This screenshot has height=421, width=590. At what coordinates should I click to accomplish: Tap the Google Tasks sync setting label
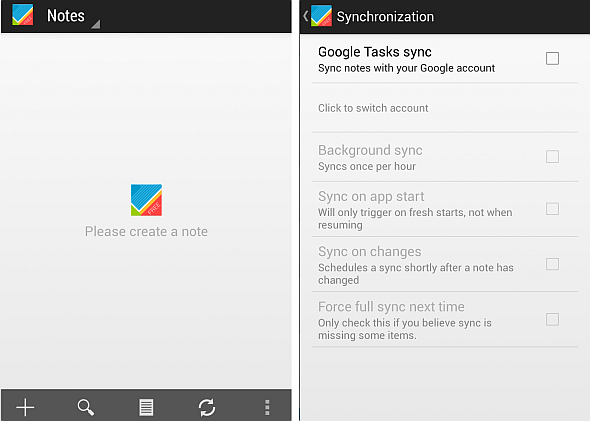(x=375, y=52)
